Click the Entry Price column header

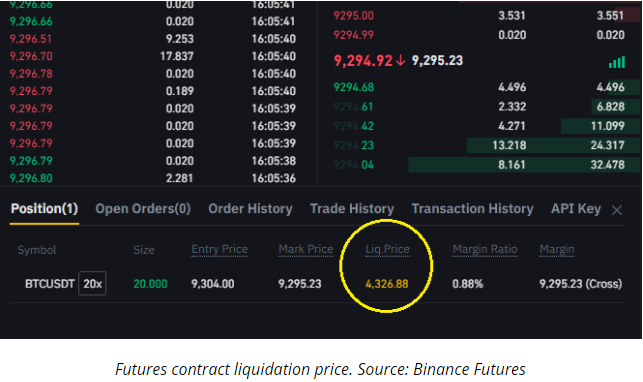click(x=219, y=249)
